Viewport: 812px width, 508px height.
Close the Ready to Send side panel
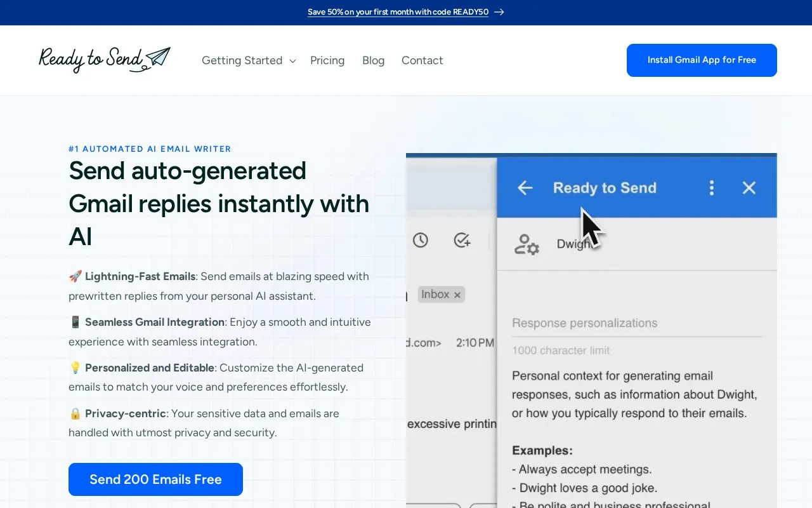(749, 187)
